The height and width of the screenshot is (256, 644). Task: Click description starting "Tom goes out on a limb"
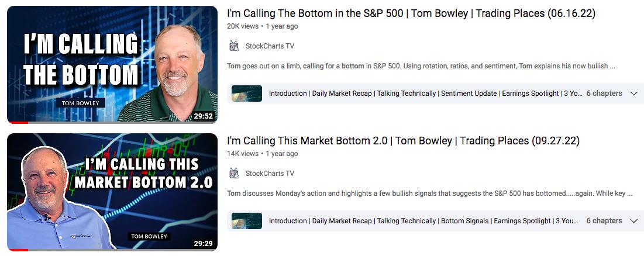point(421,66)
